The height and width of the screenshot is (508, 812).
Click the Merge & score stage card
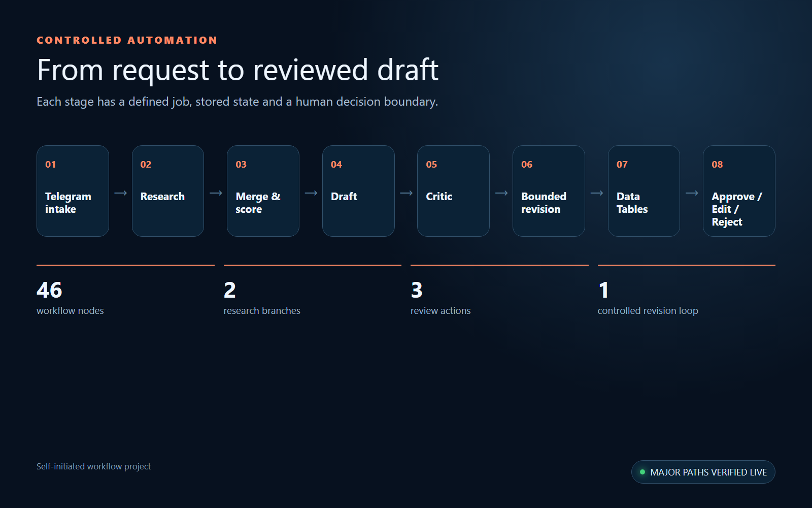click(263, 191)
